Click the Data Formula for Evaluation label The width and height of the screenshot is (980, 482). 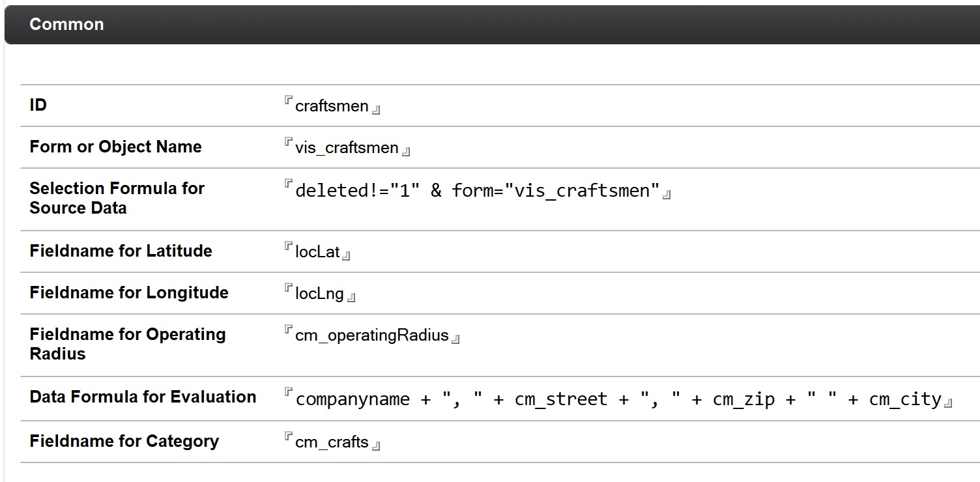pos(143,397)
